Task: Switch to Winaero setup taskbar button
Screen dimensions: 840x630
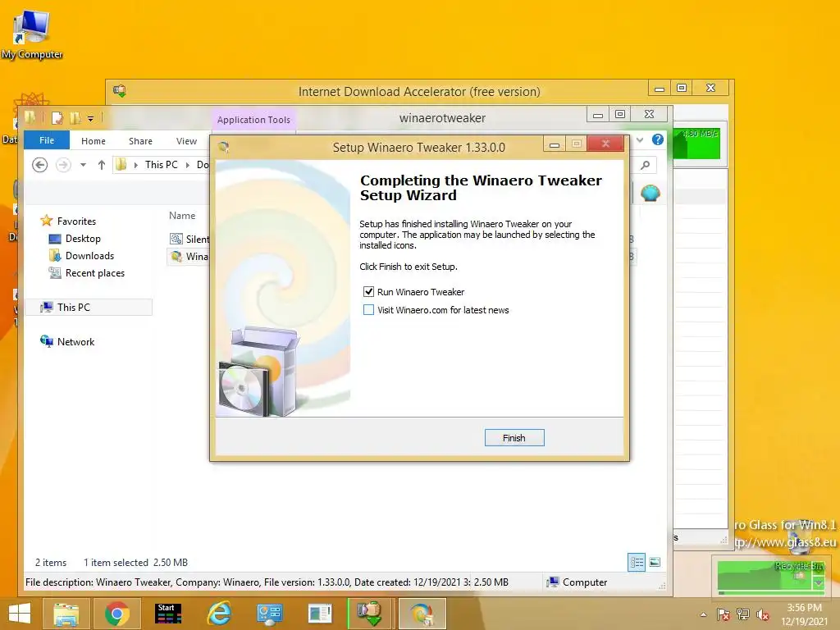Action: (x=422, y=614)
